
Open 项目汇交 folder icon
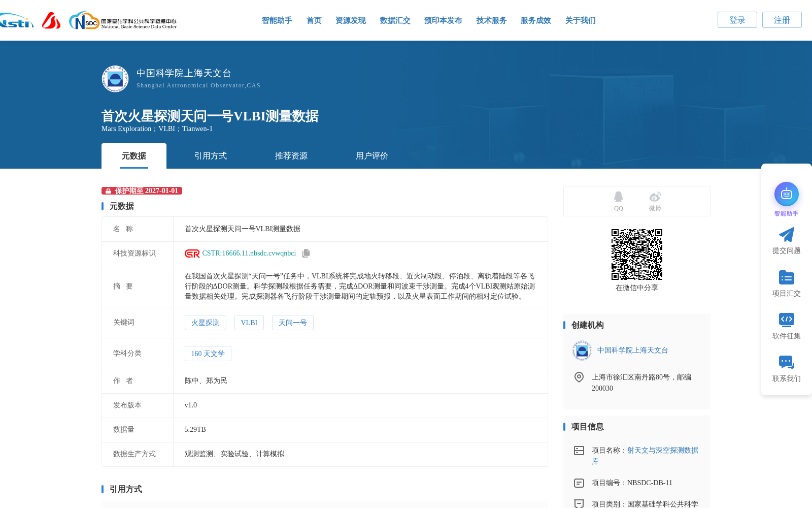coord(787,277)
